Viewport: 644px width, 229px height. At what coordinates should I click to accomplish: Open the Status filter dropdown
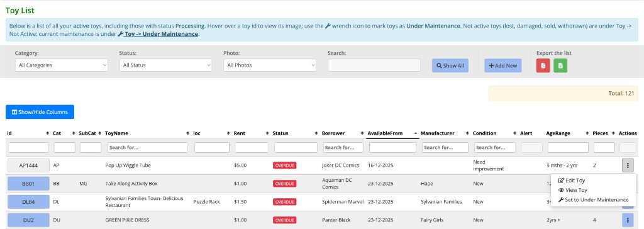165,65
